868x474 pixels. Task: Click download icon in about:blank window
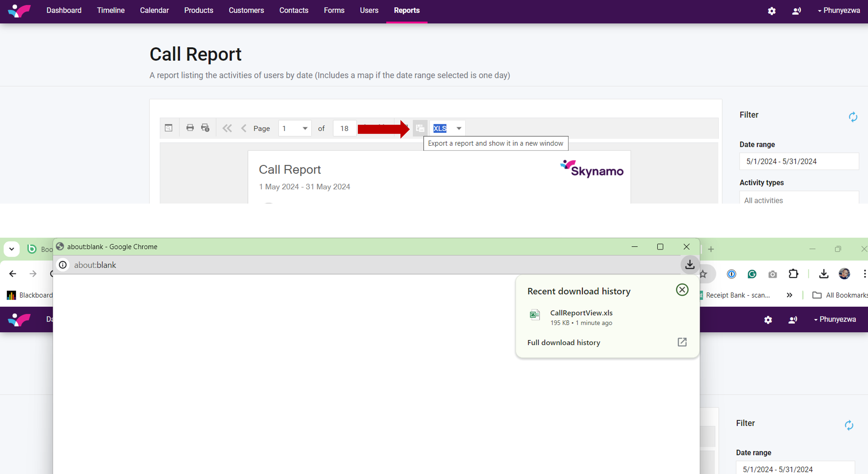[x=689, y=265]
